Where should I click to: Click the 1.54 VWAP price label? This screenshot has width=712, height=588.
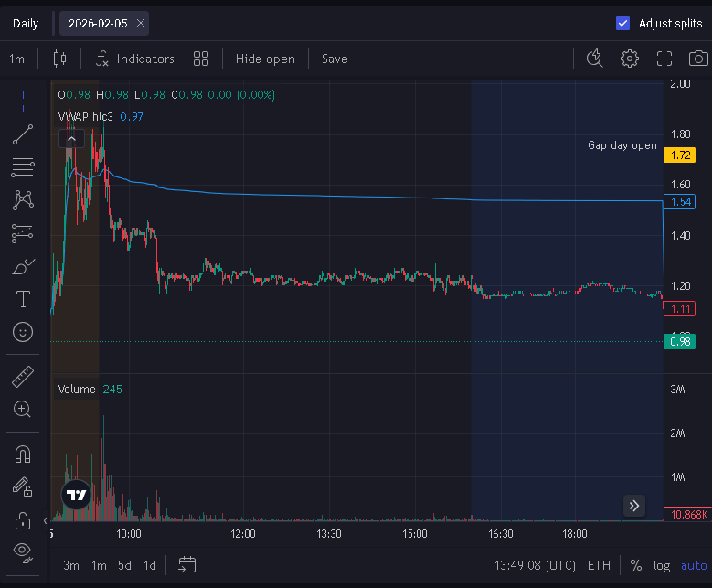pyautogui.click(x=680, y=202)
